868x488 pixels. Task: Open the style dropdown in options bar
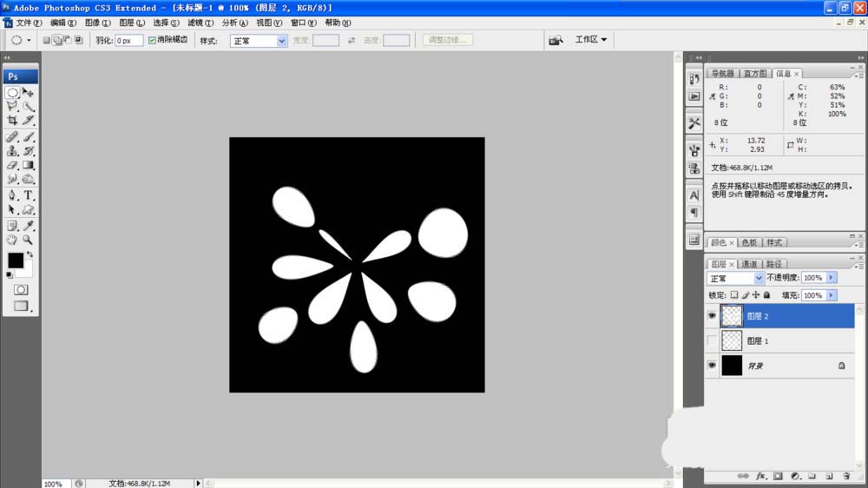(259, 41)
